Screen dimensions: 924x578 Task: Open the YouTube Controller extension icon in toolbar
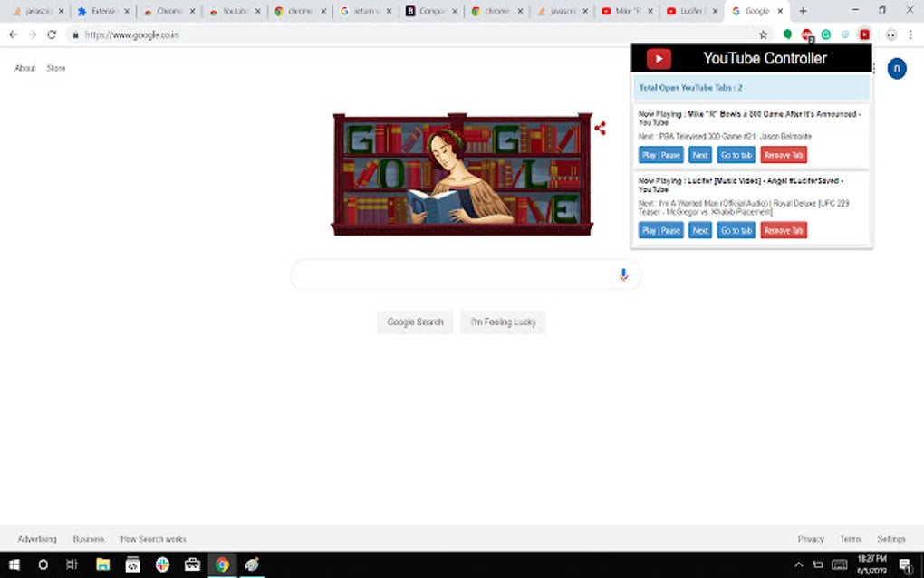(864, 34)
